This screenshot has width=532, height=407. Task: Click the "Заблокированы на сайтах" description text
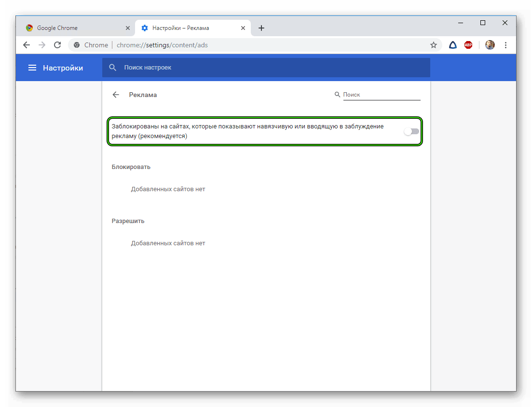click(x=248, y=131)
